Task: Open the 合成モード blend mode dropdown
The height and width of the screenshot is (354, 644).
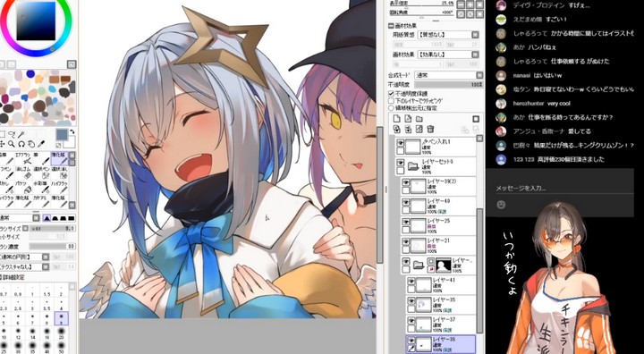Action: (x=449, y=75)
